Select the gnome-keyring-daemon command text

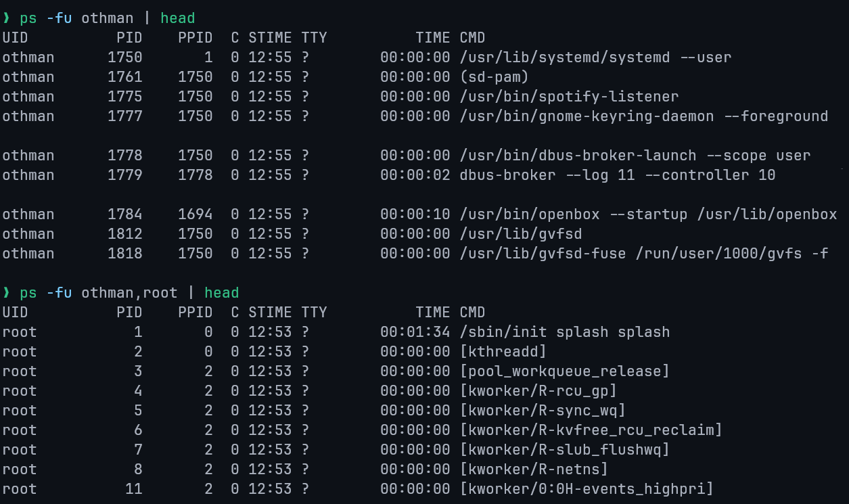point(643,116)
